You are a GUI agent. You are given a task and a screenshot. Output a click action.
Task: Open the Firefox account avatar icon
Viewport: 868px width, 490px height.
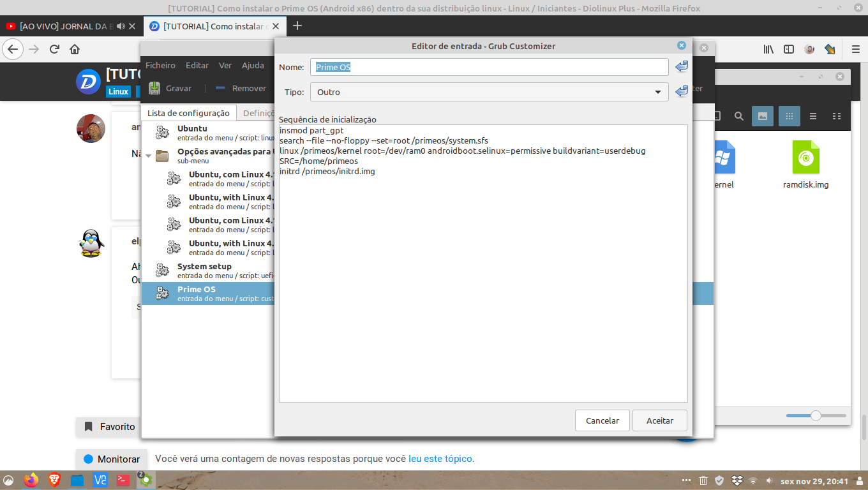(809, 49)
